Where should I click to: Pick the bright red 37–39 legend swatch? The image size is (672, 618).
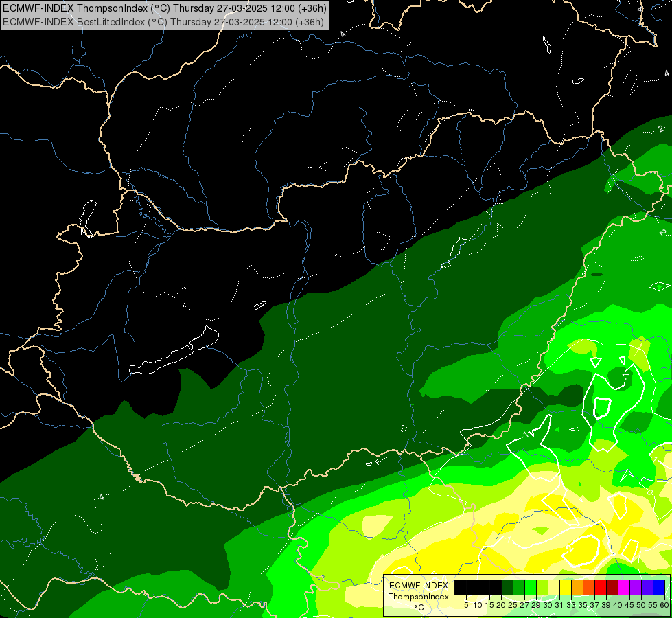click(x=601, y=587)
